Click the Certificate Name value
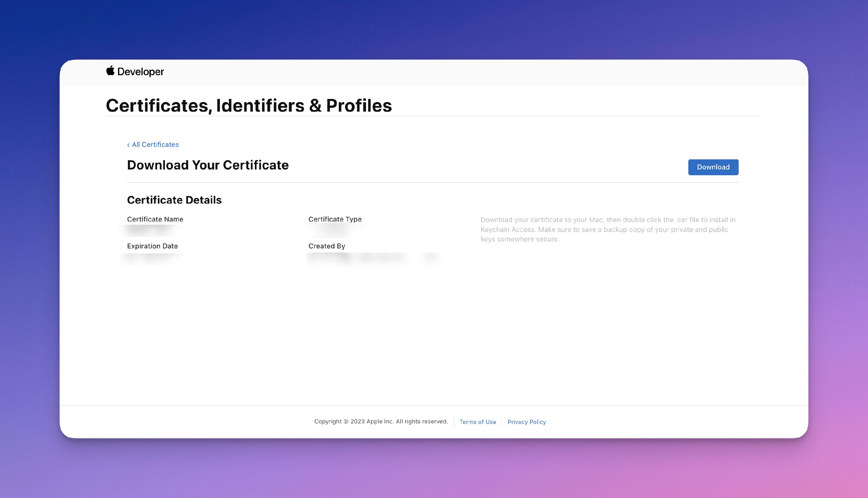Image resolution: width=868 pixels, height=498 pixels. click(x=149, y=230)
